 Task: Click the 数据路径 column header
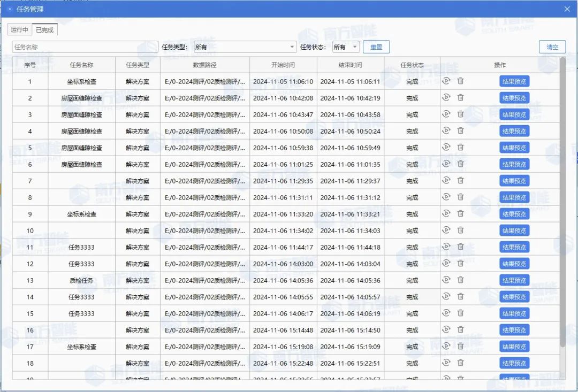tap(204, 65)
